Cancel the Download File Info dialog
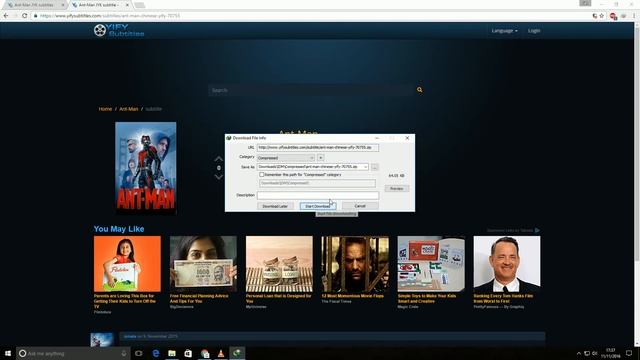This screenshot has height=360, width=640. pos(360,206)
